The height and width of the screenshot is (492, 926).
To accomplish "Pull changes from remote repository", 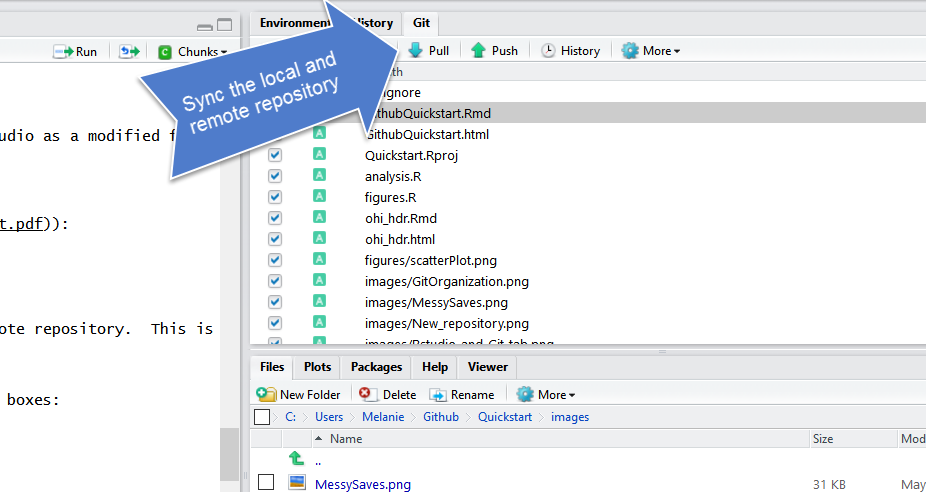I will [429, 51].
